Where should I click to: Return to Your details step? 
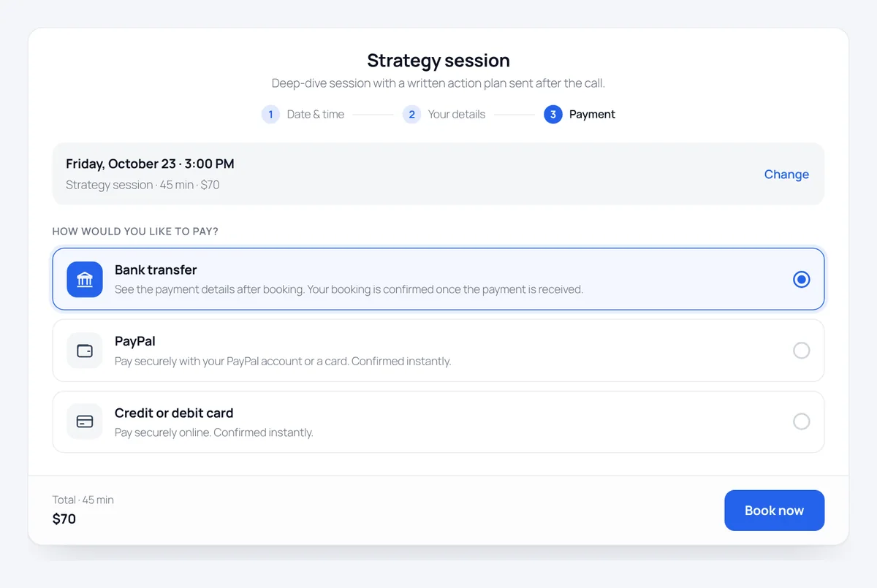click(457, 115)
